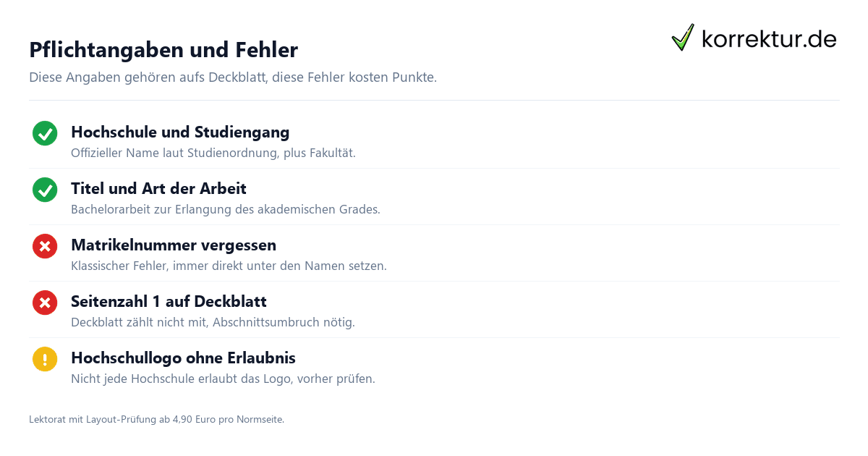
Task: Click the red X icon beside Matrikelnummer vergessen
Action: pyautogui.click(x=45, y=247)
